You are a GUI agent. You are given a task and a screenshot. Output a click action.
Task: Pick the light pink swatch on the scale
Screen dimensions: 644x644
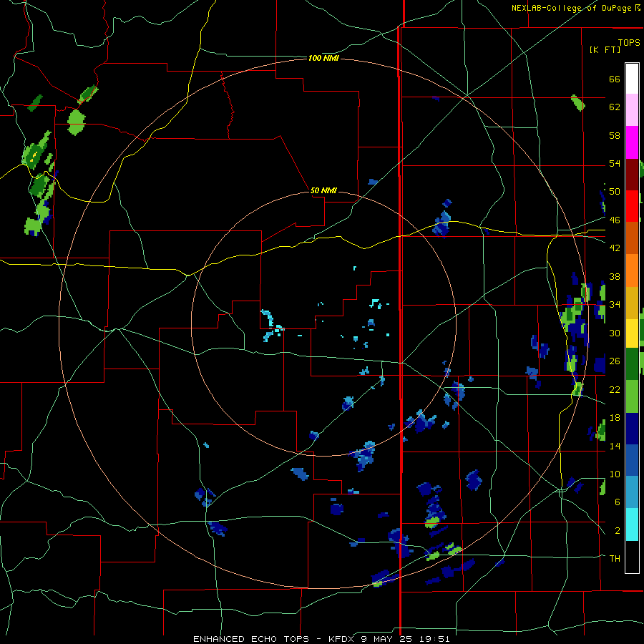pyautogui.click(x=632, y=110)
